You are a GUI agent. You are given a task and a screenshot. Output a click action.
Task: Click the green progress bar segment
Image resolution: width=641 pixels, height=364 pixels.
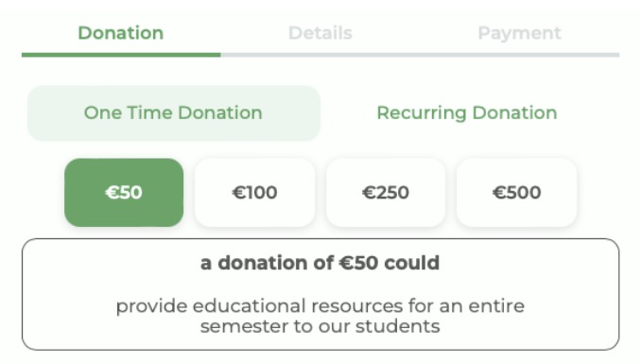coord(121,55)
